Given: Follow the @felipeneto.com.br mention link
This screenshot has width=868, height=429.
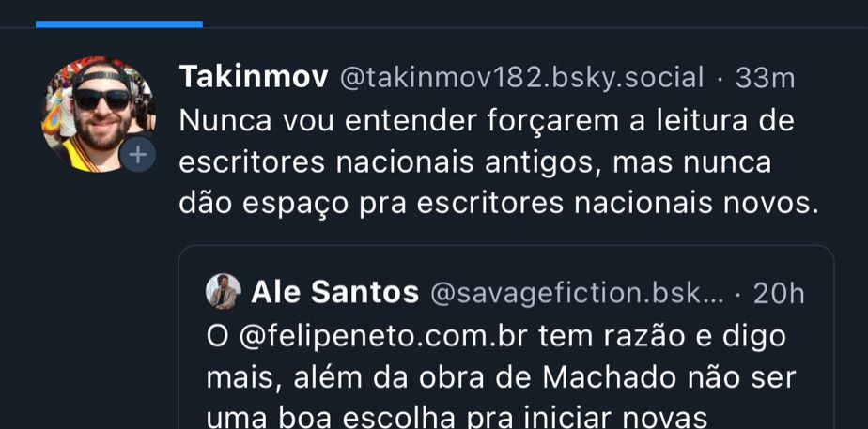Looking at the screenshot, I should click(382, 337).
